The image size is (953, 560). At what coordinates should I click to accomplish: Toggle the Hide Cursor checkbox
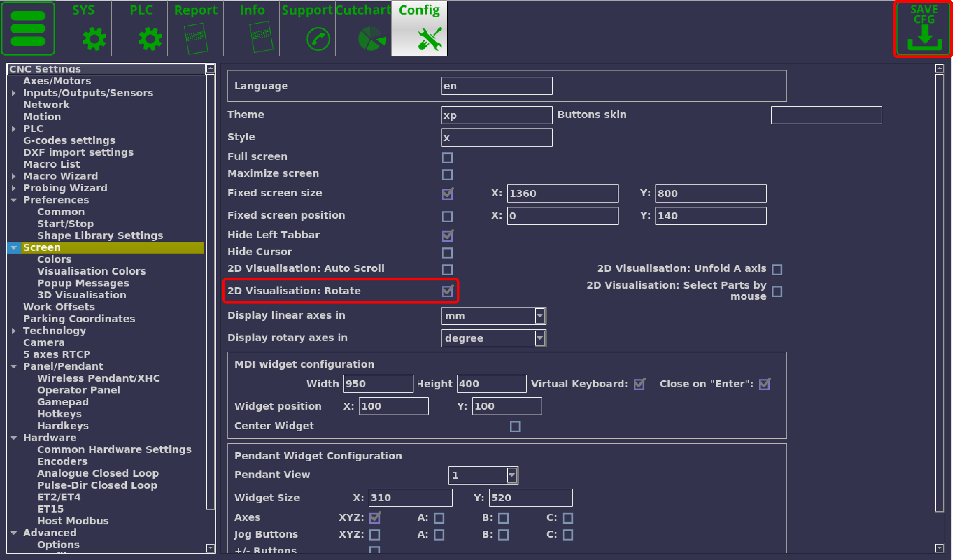447,253
